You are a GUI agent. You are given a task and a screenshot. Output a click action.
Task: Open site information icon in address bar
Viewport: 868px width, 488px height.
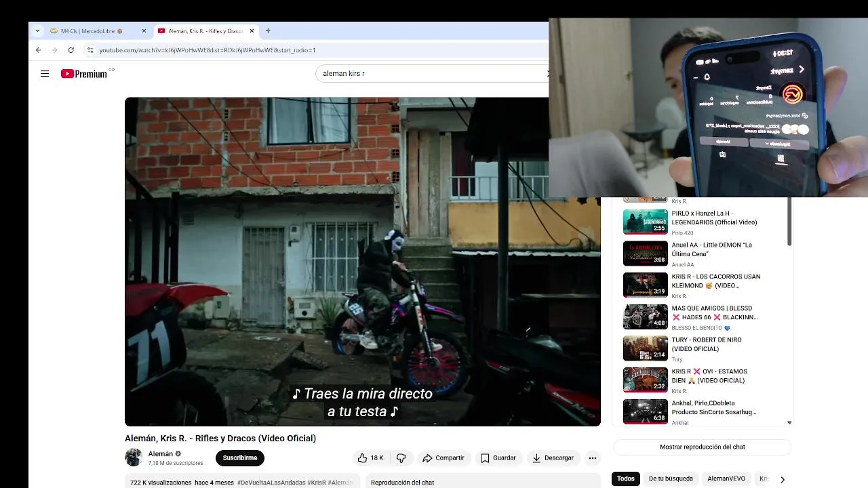(90, 50)
